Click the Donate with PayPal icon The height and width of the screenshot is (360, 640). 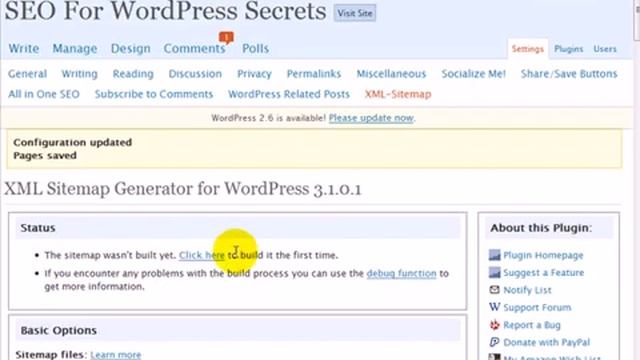[494, 342]
